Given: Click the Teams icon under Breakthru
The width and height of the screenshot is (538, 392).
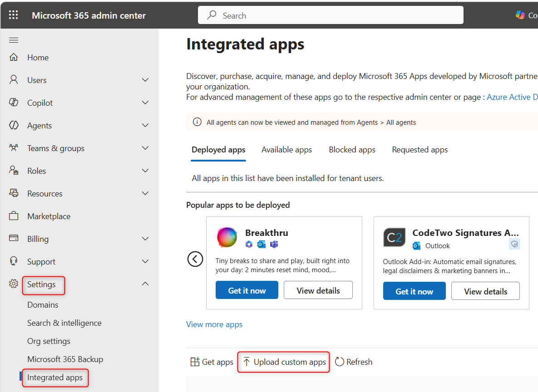Looking at the screenshot, I should tap(274, 244).
